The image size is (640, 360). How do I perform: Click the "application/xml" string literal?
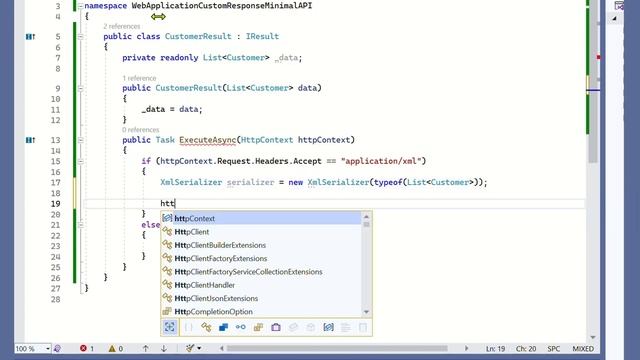point(382,161)
